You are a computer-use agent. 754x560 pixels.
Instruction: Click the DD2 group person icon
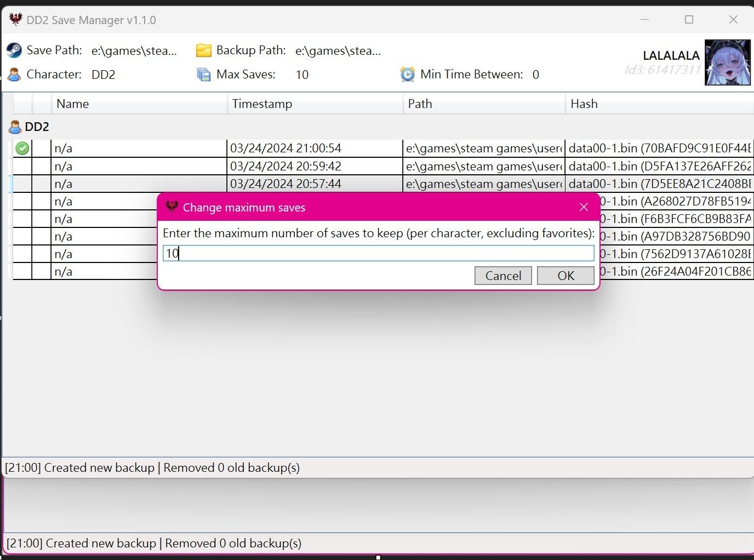15,127
